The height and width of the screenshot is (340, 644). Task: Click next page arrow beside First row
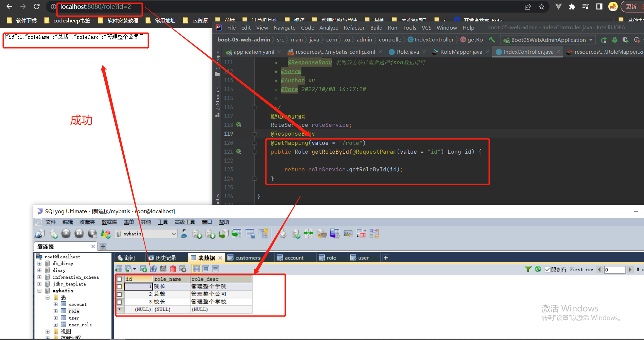click(630, 269)
